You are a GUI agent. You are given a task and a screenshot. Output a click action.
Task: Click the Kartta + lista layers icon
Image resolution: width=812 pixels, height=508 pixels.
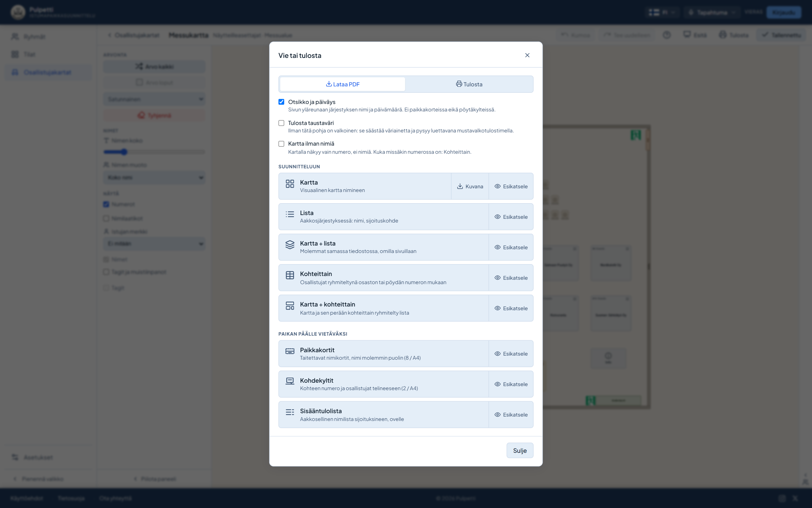(x=290, y=245)
